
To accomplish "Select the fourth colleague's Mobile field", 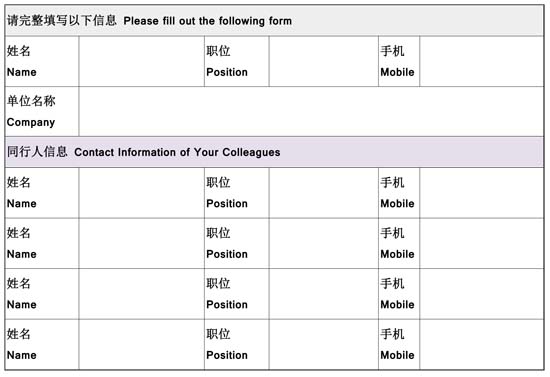I will (482, 344).
